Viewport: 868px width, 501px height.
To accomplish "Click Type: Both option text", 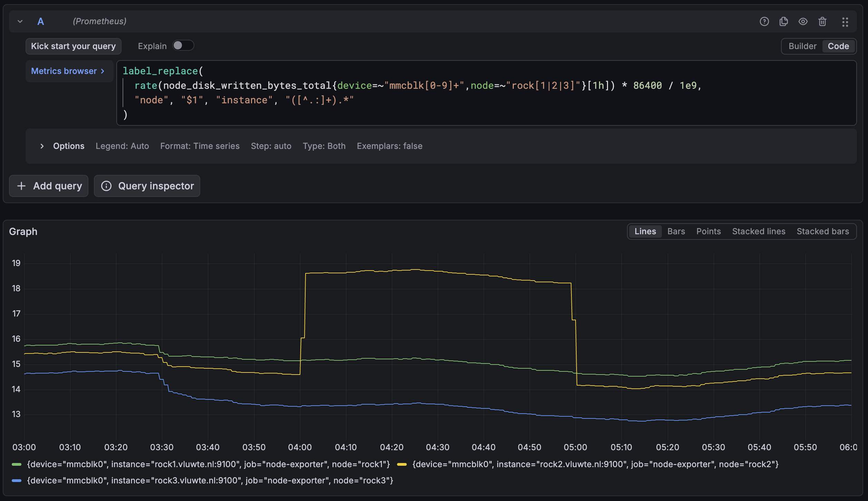I will click(324, 146).
